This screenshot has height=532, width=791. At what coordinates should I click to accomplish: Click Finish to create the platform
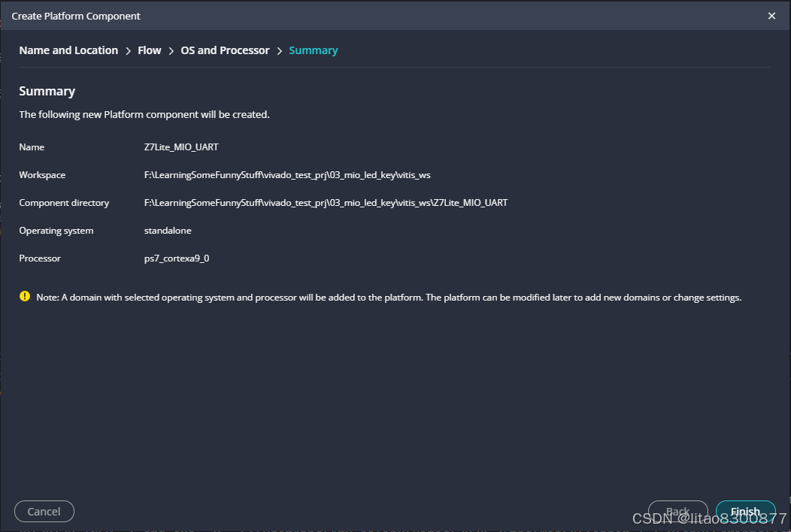coord(746,511)
